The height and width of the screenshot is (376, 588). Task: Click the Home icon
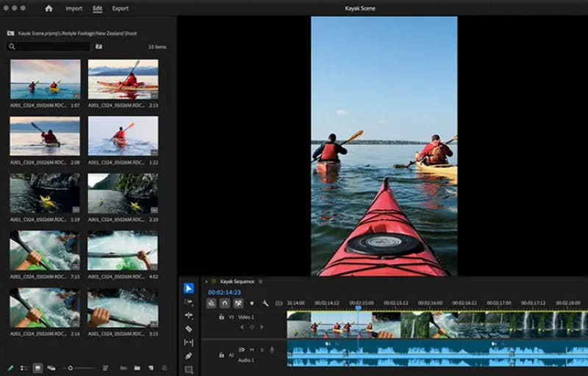(49, 8)
